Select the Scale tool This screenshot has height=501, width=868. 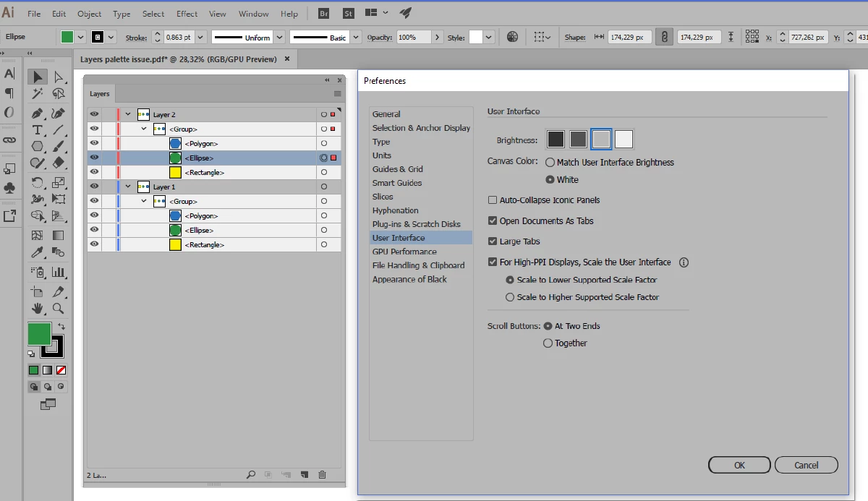point(59,182)
